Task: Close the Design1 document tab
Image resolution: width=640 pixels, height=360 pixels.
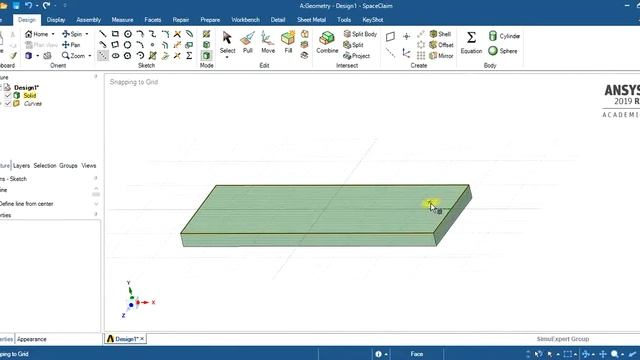Action: [x=142, y=339]
